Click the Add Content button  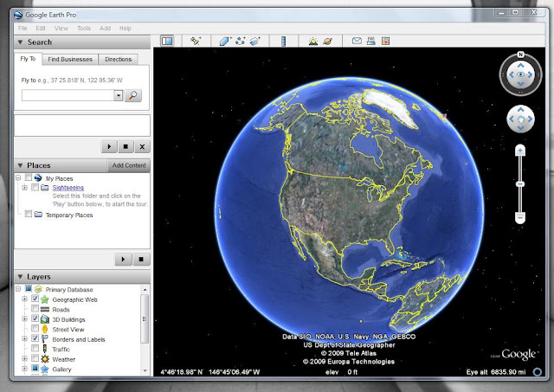click(129, 165)
